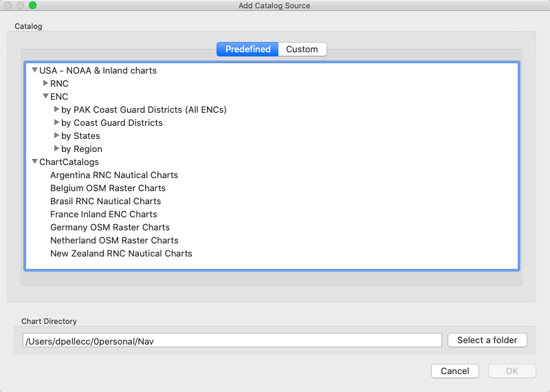Select New Zealand RNC Nautical Charts
550x392 pixels.
[121, 253]
